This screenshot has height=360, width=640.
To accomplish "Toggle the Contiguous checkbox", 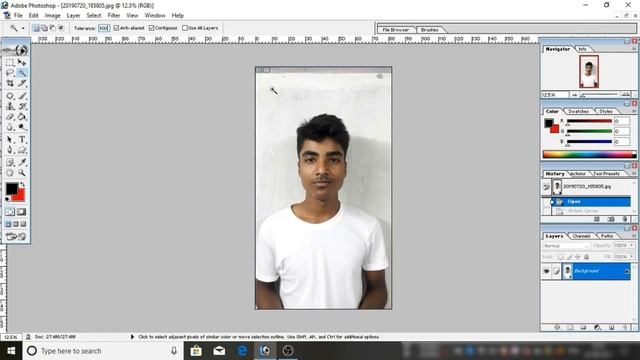I will (151, 28).
